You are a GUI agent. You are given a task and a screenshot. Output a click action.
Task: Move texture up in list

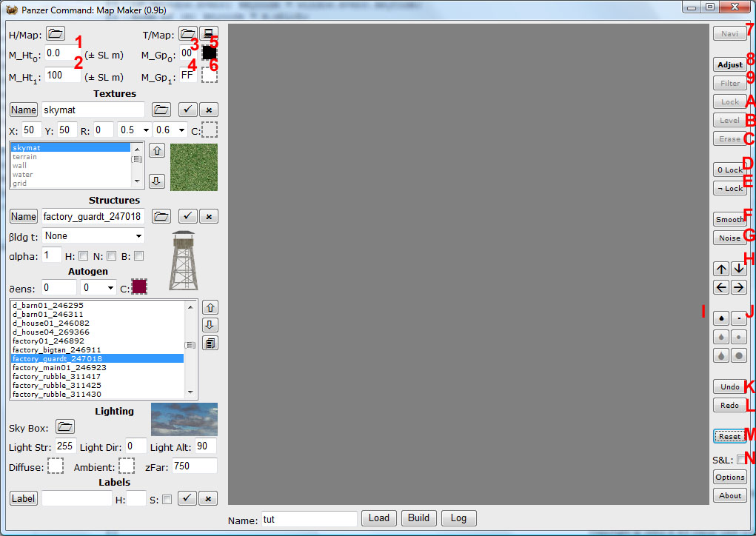157,151
